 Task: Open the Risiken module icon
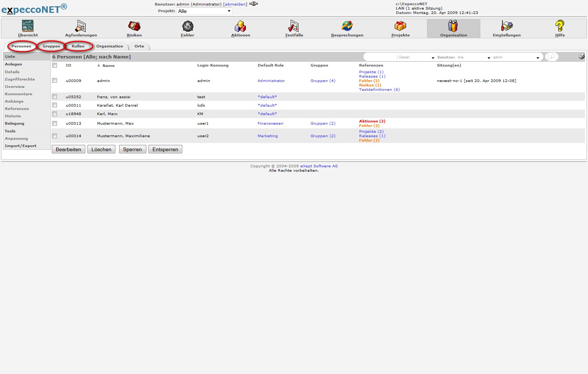pyautogui.click(x=134, y=26)
